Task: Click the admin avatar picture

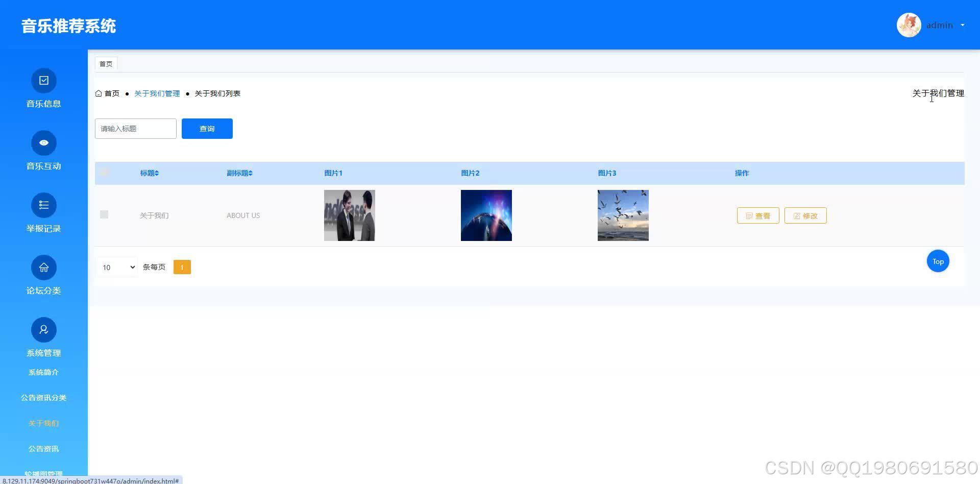Action: tap(909, 25)
